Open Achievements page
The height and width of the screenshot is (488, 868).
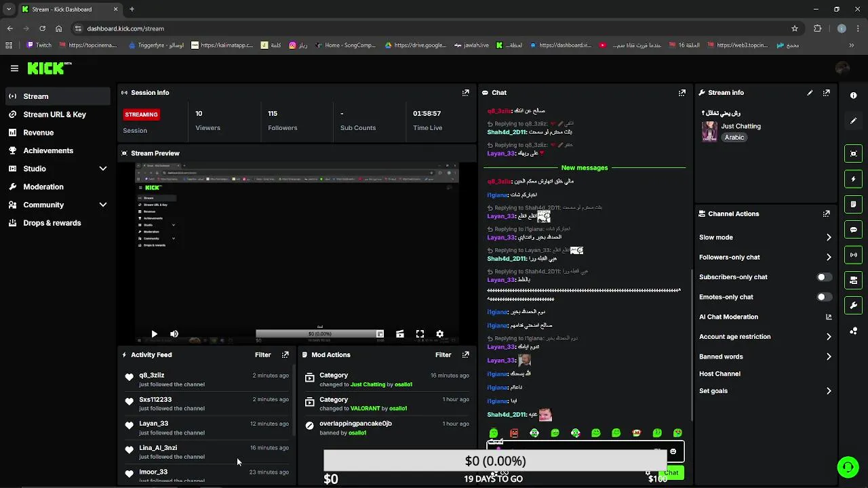click(x=58, y=150)
